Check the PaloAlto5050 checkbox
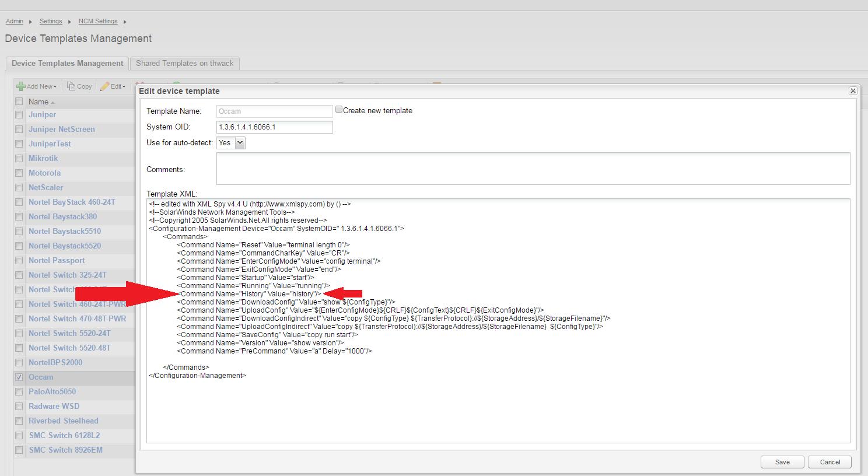Image resolution: width=868 pixels, height=476 pixels. point(19,392)
